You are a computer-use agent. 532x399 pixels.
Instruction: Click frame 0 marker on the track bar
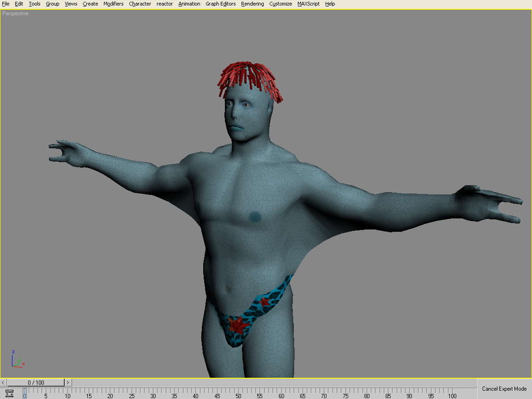tap(25, 393)
